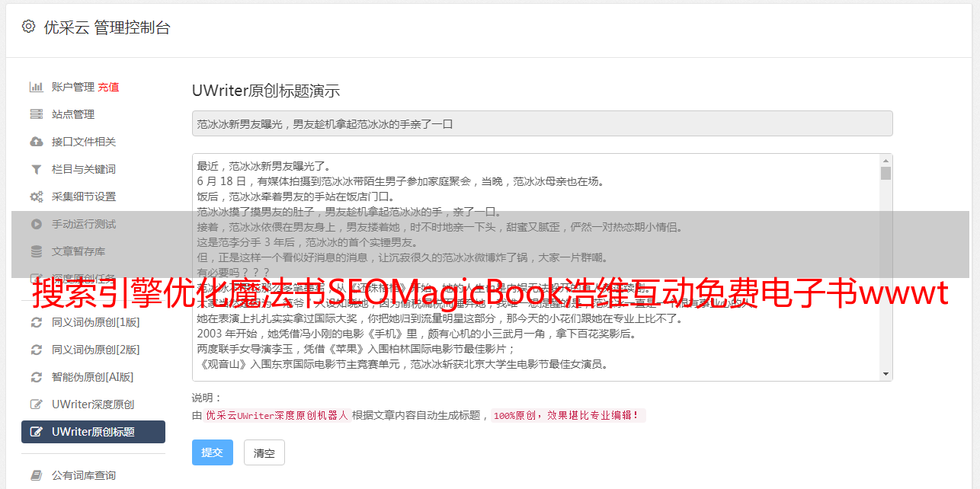The width and height of the screenshot is (980, 489).
Task: Click the edit icon beside UWriter深度原创
Action: click(x=36, y=404)
